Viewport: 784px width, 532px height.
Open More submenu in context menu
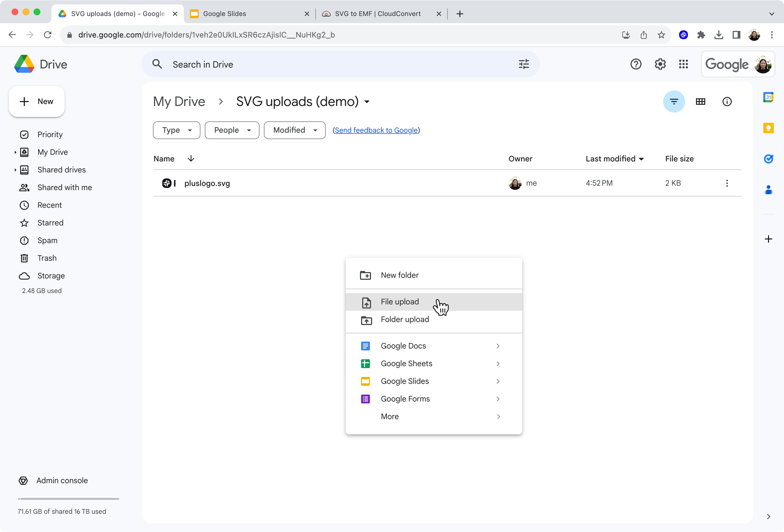point(434,416)
